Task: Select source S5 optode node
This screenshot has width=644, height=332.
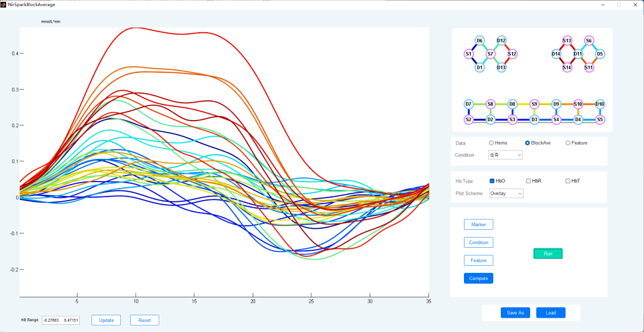Action: tap(600, 119)
